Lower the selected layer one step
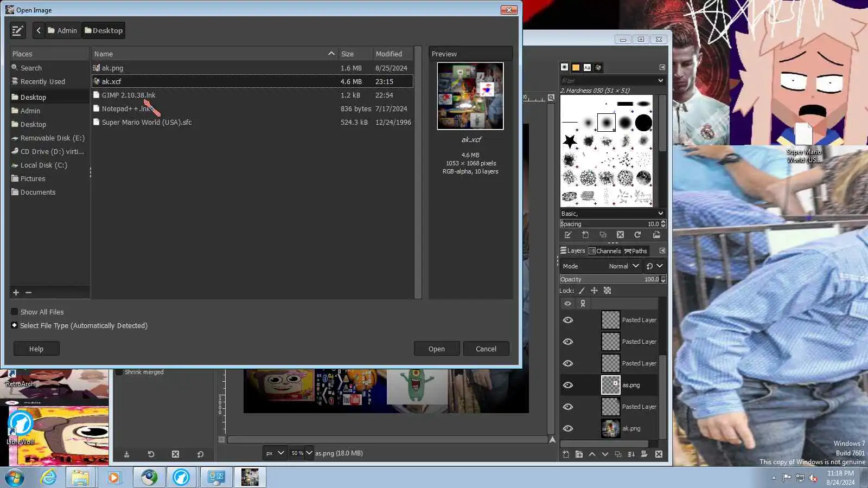This screenshot has height=488, width=868. pyautogui.click(x=605, y=454)
